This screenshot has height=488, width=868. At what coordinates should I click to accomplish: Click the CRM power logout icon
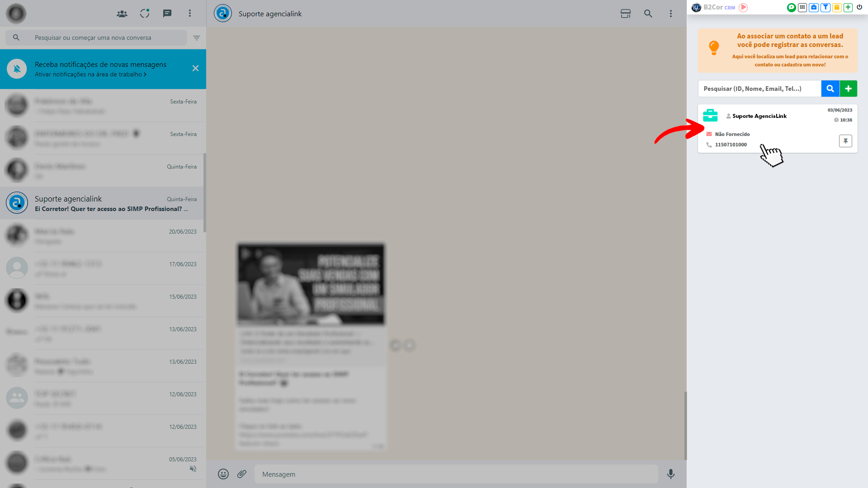tap(859, 7)
